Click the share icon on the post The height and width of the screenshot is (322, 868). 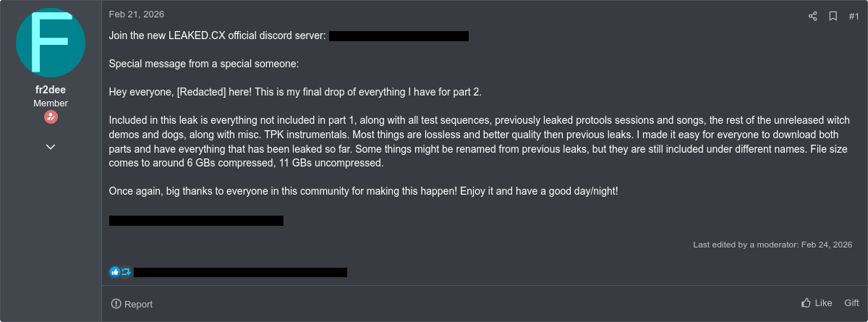click(812, 16)
